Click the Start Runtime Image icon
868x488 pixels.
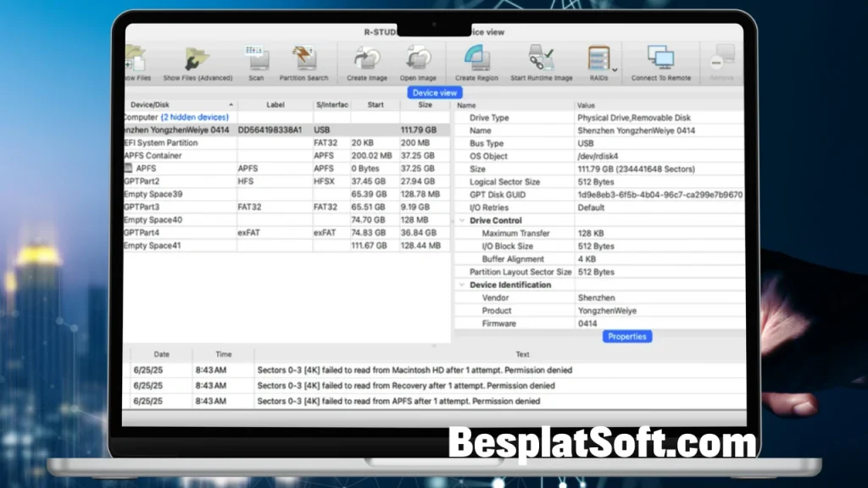[541, 61]
